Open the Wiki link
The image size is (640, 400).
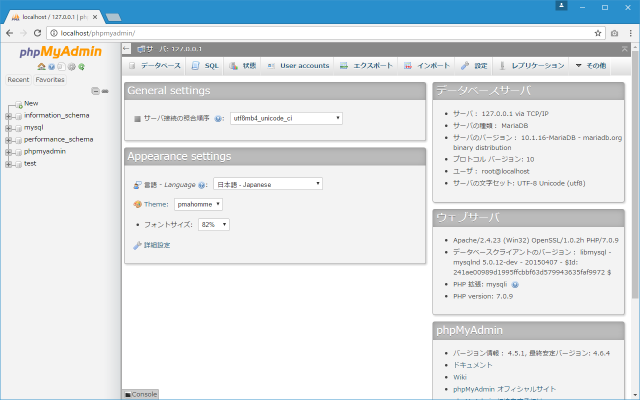pos(460,377)
